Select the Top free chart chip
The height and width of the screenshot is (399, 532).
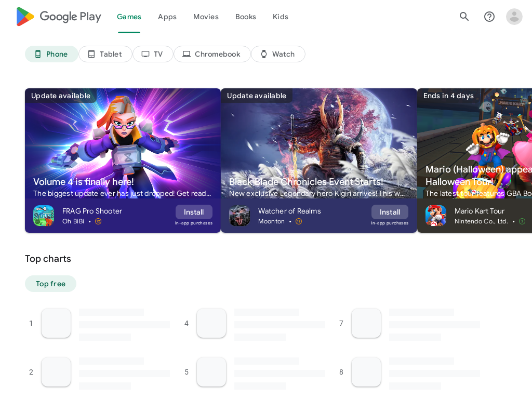[x=50, y=284]
